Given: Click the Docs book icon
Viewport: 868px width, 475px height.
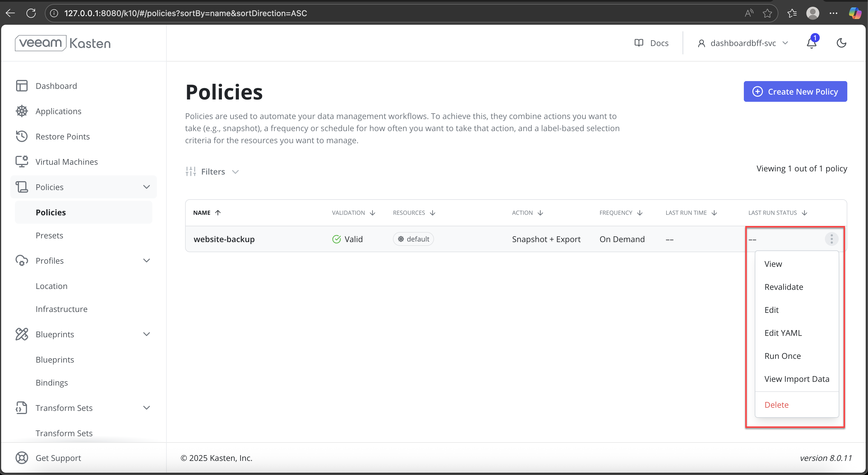Looking at the screenshot, I should click(x=639, y=43).
